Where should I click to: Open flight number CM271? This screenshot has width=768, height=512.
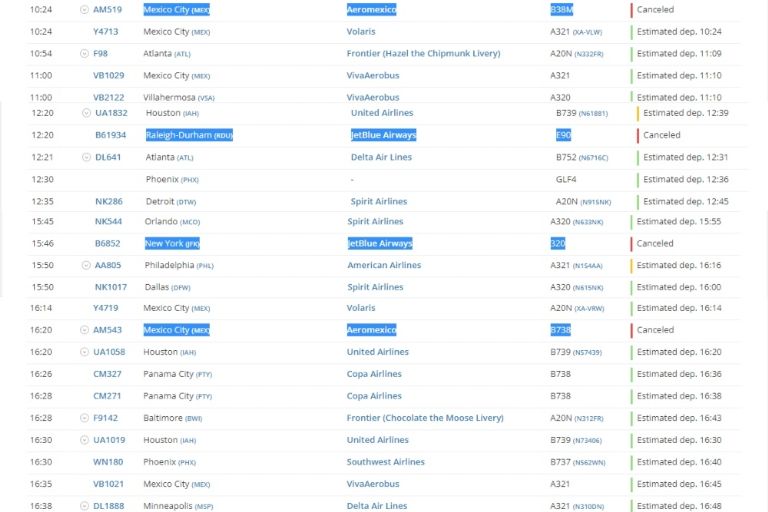(x=107, y=396)
